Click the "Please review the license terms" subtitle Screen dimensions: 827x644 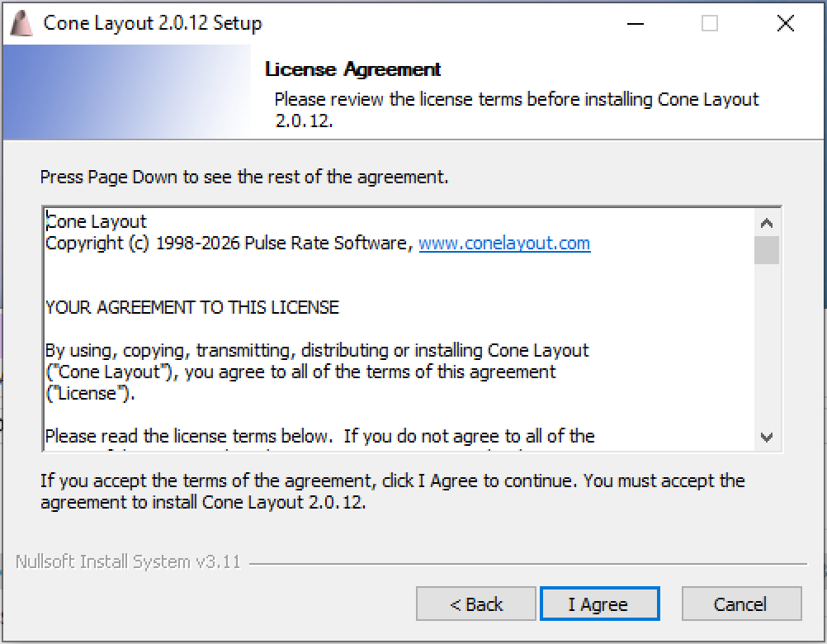516,100
